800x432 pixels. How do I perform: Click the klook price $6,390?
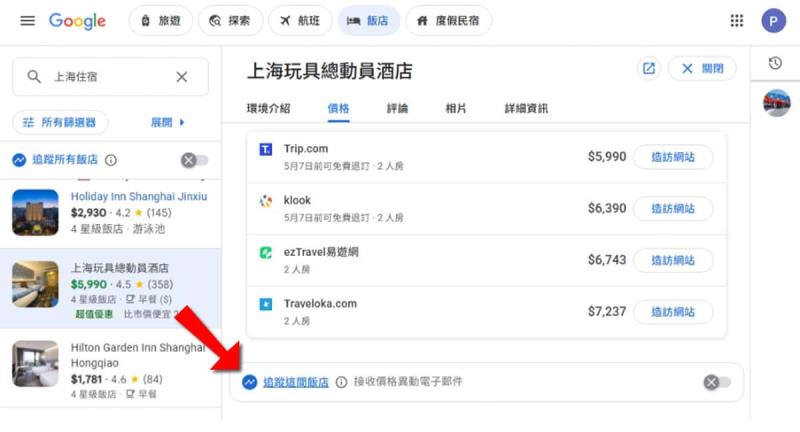coord(607,208)
